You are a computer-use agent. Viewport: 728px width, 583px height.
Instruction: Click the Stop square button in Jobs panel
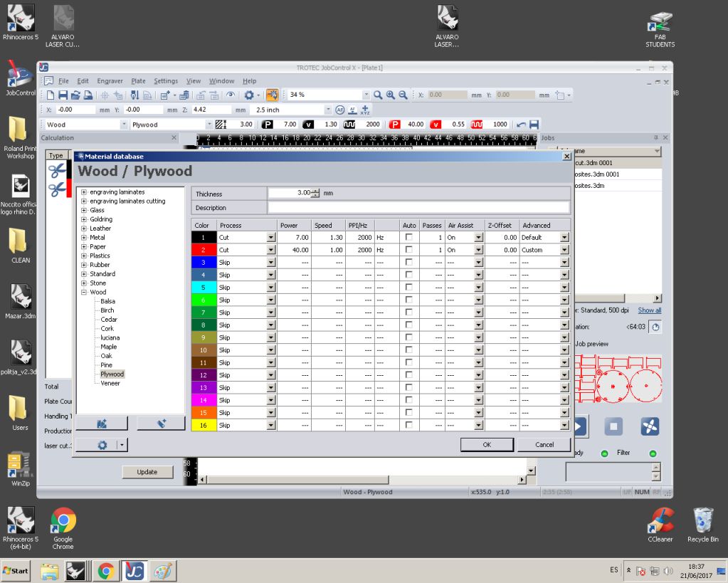[613, 426]
